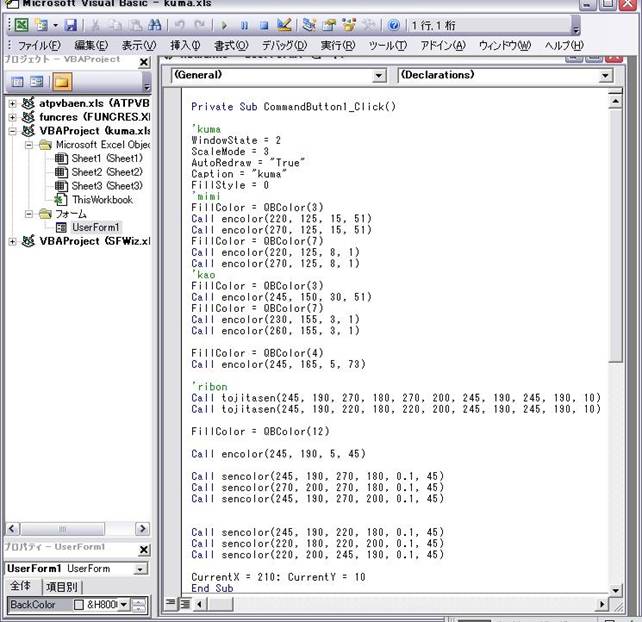Open the BackColor value dropdown
Image resolution: width=642 pixels, height=622 pixels.
pos(124,604)
